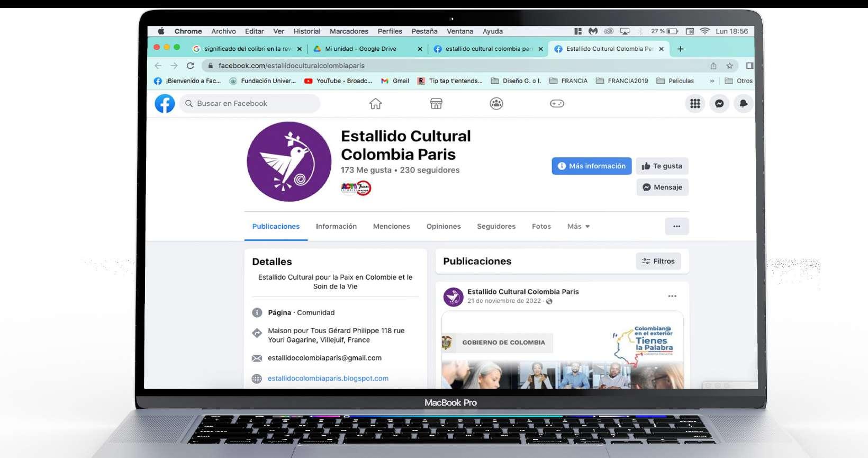Go to Facebook home feed
The image size is (868, 458).
(375, 104)
